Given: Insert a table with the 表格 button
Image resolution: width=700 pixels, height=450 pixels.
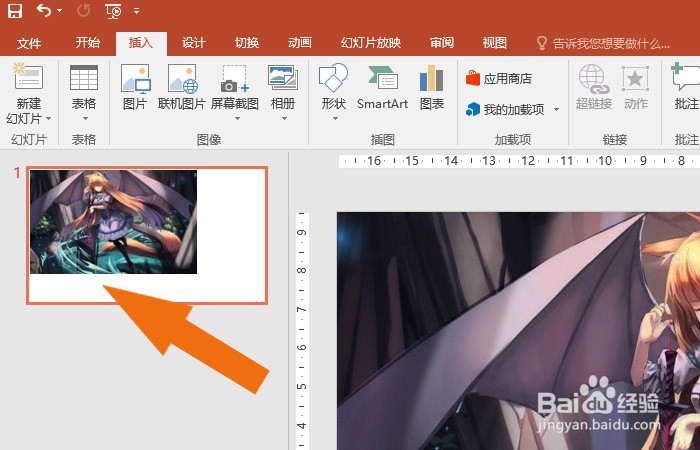Looking at the screenshot, I should coord(84,93).
